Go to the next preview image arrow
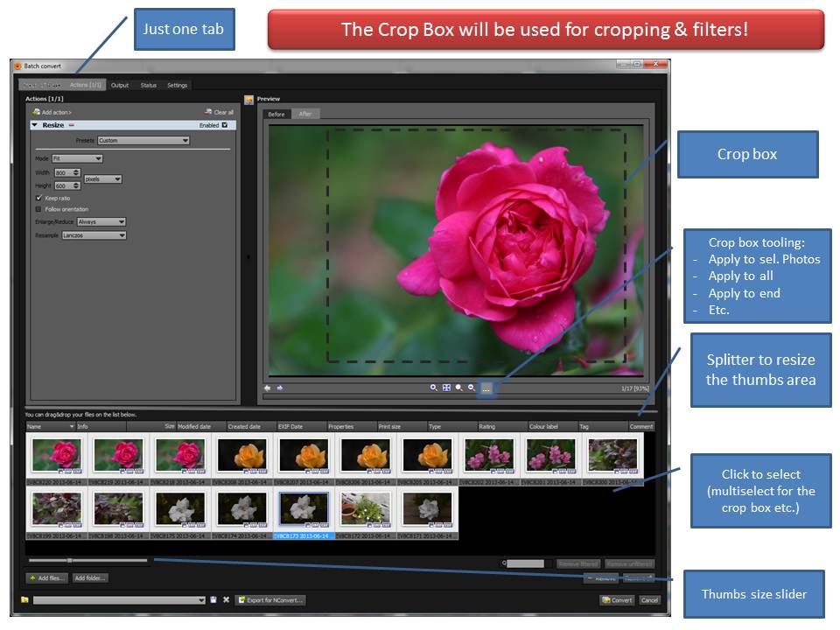The image size is (840, 630). (x=280, y=388)
